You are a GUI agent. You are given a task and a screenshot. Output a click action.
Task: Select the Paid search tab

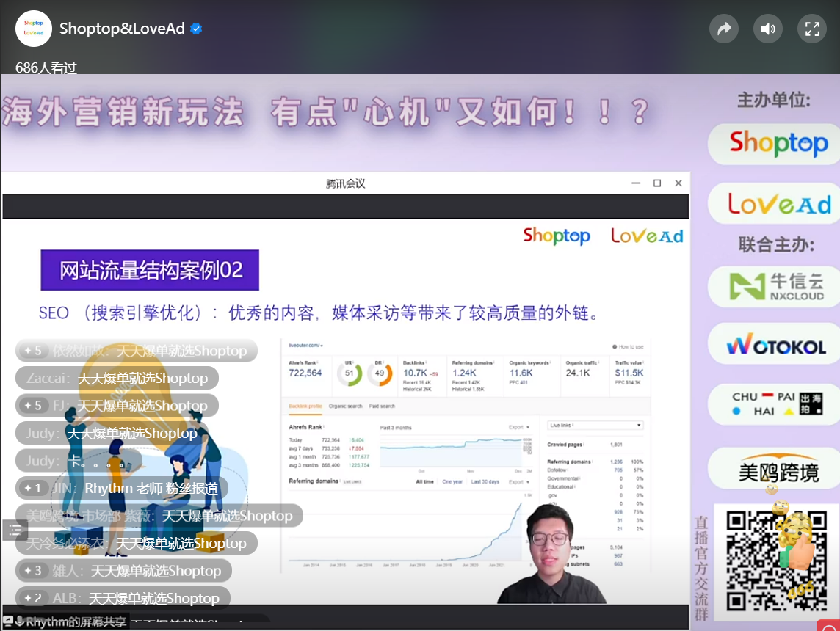click(382, 406)
